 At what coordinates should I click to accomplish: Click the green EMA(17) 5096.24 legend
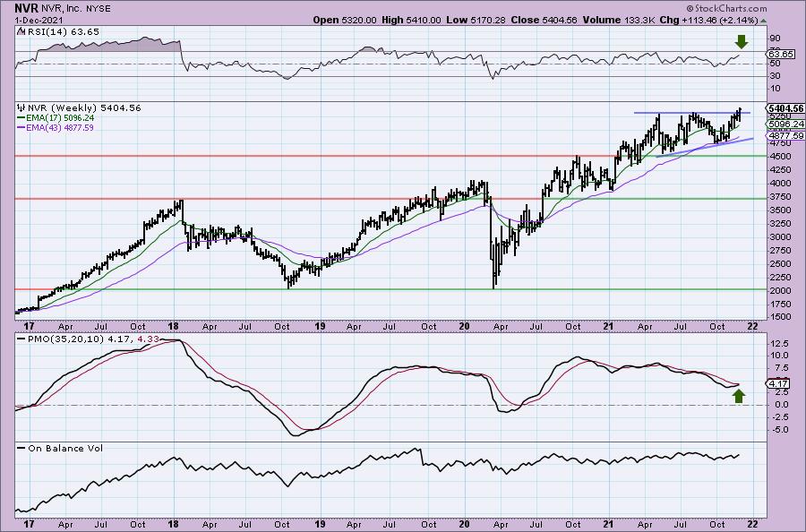pyautogui.click(x=56, y=117)
